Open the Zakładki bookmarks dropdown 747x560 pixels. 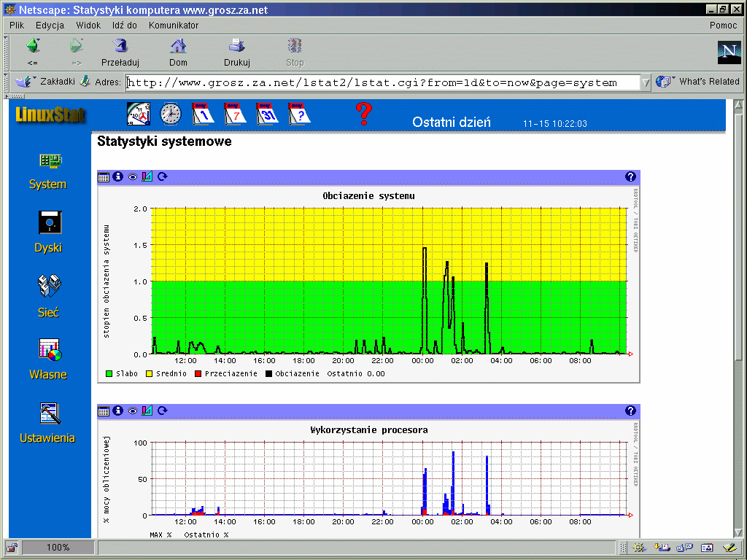(x=44, y=82)
